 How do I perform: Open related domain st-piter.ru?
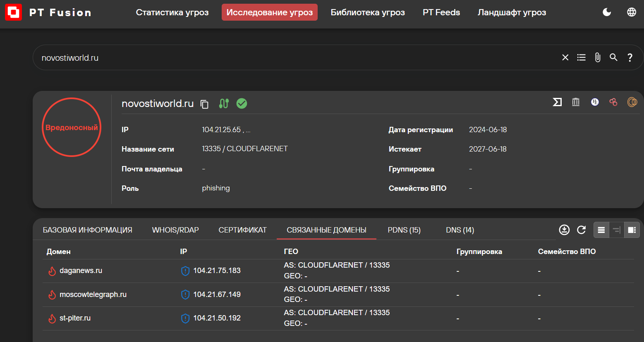75,318
